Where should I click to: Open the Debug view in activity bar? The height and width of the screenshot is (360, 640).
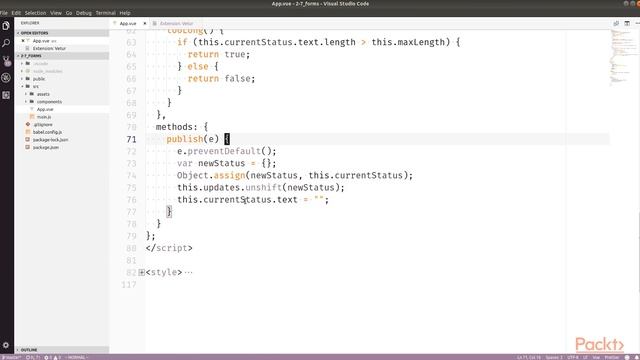pos(6,78)
